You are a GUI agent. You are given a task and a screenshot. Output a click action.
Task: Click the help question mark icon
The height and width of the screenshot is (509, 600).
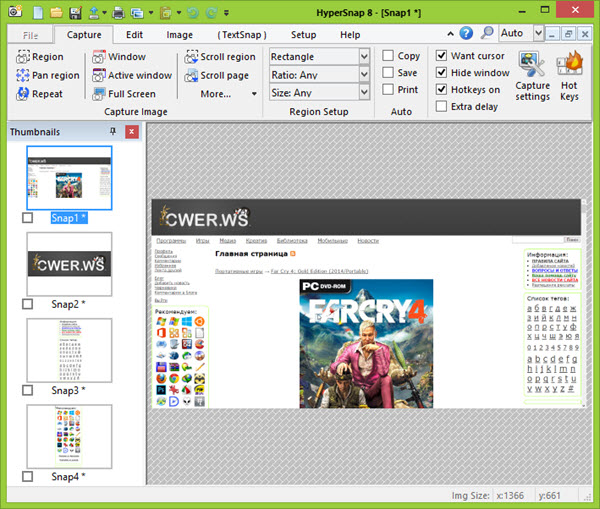[x=465, y=34]
